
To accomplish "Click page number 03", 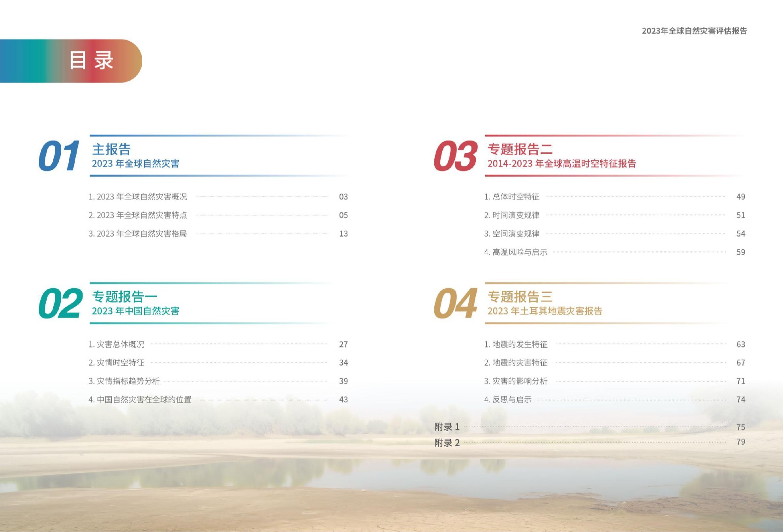I will coord(344,197).
